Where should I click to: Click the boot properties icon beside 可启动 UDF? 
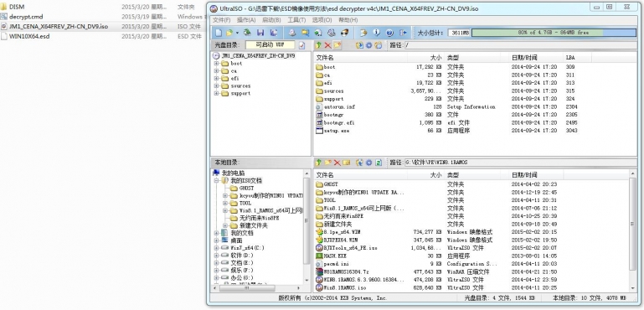pyautogui.click(x=301, y=45)
